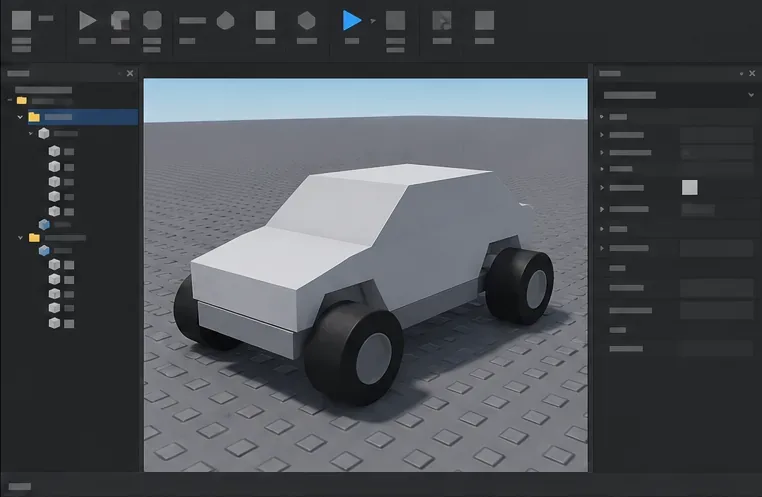Click the wide flat bar toolbar icon
This screenshot has height=497, width=762.
pyautogui.click(x=192, y=20)
